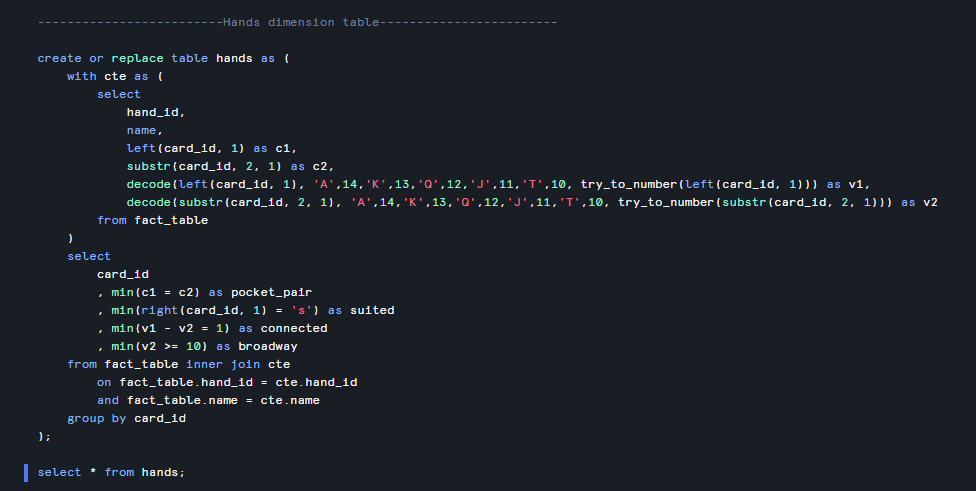Click the standalone 'from fact_table' line inside CTE
Image resolution: width=976 pixels, height=491 pixels.
(x=152, y=220)
